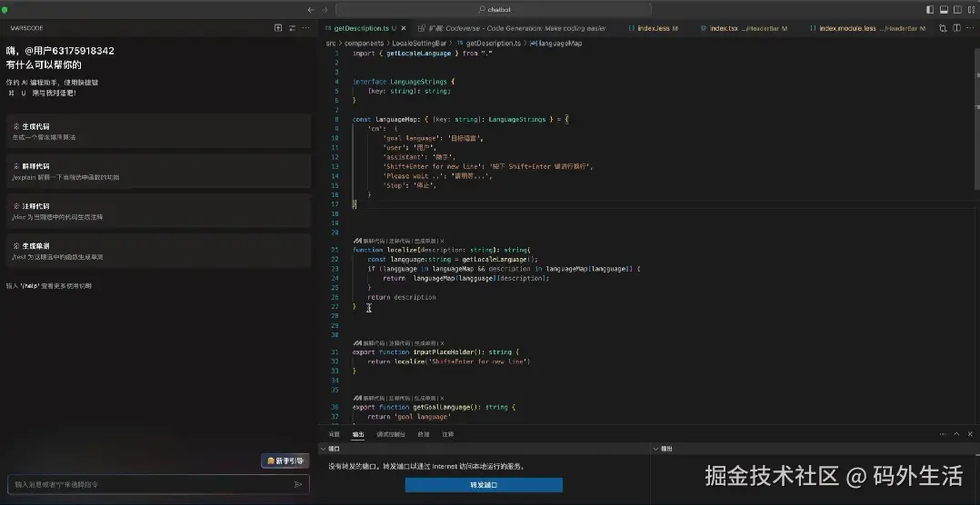Screen dimensions: 980x505
Task: Maximize the bottom panel with chevron up
Action: point(956,434)
